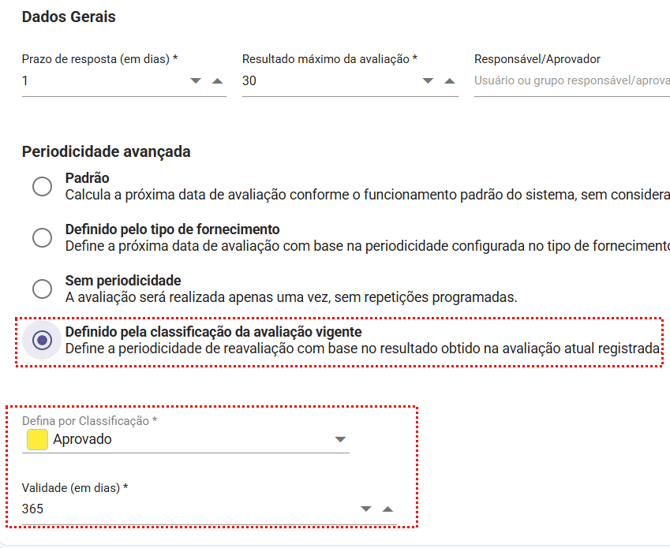Click into Prazo de resposta number field
Viewport: 670px width, 548px height.
pos(100,81)
